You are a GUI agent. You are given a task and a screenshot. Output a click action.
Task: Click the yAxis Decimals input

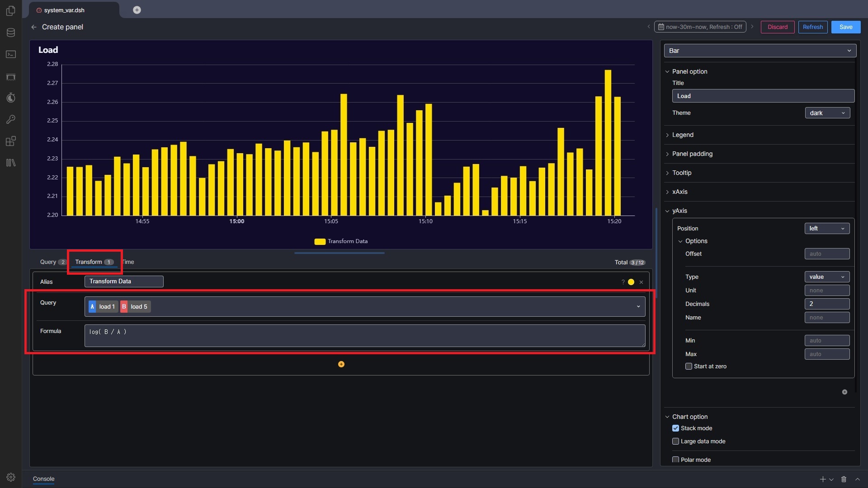(827, 304)
